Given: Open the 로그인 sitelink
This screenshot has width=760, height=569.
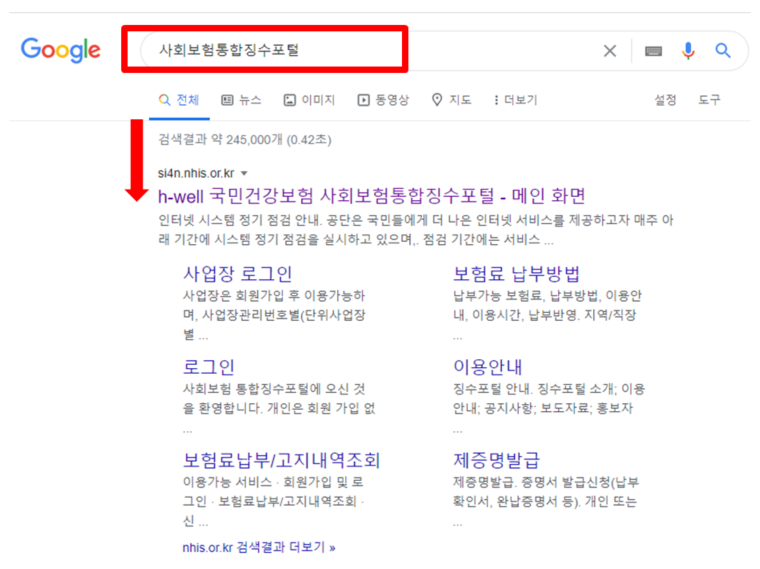Looking at the screenshot, I should pyautogui.click(x=208, y=367).
